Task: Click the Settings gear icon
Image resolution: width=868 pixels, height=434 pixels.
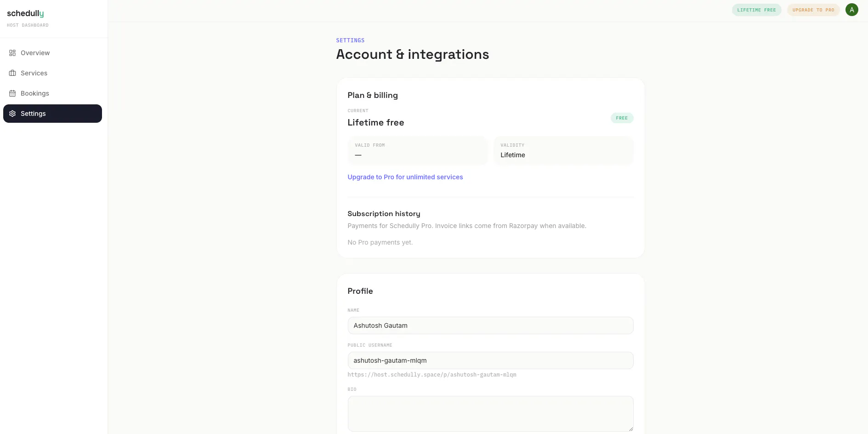Action: pos(12,114)
